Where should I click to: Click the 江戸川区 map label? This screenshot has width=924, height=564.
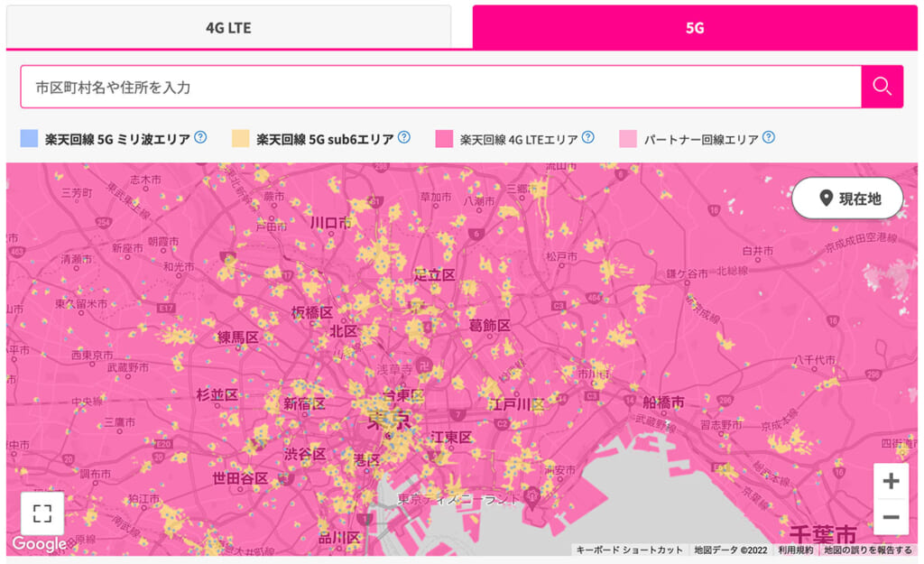tap(516, 404)
